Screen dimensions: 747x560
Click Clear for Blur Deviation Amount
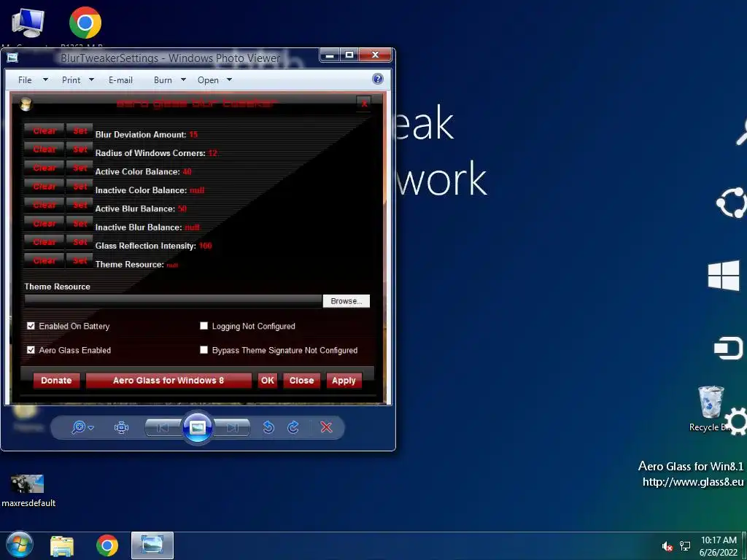coord(44,131)
